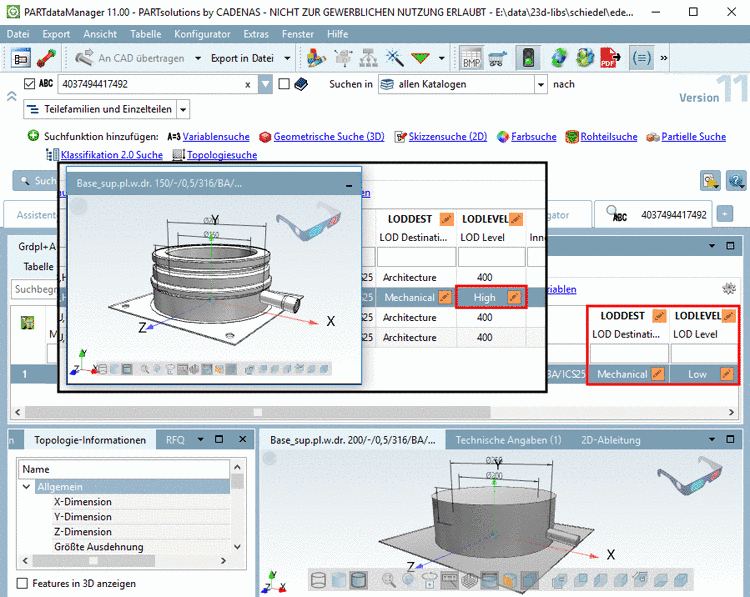Open the Datei menu
This screenshot has width=750, height=597.
pos(18,34)
